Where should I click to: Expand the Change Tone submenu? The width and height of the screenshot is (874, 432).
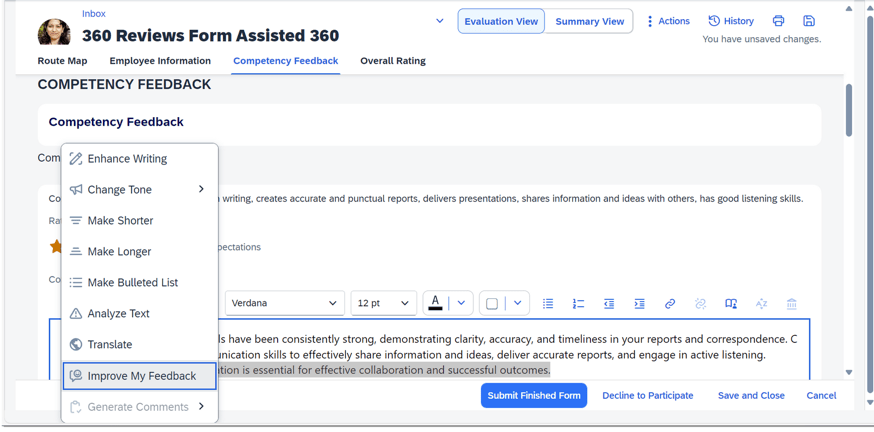click(140, 190)
